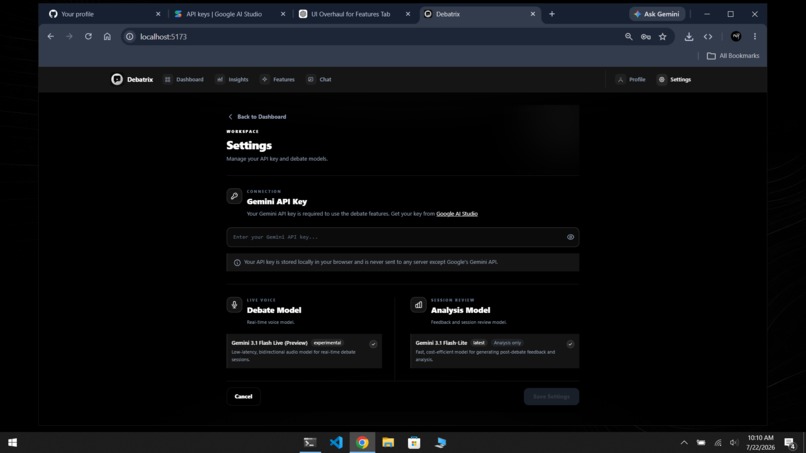Click the Debatrix logo icon
The height and width of the screenshot is (453, 806).
117,79
